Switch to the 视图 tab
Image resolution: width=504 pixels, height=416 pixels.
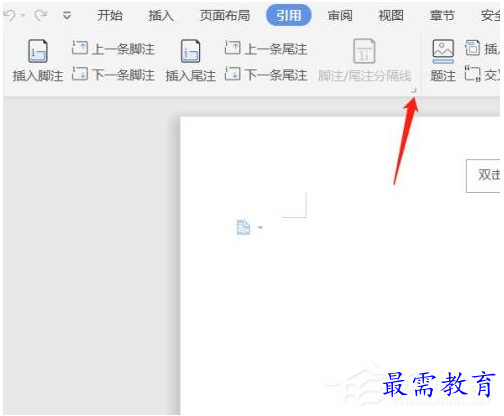(391, 15)
